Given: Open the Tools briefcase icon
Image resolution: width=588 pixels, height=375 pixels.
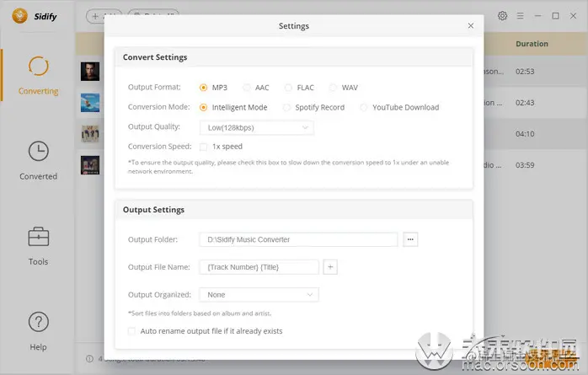Looking at the screenshot, I should (x=38, y=237).
